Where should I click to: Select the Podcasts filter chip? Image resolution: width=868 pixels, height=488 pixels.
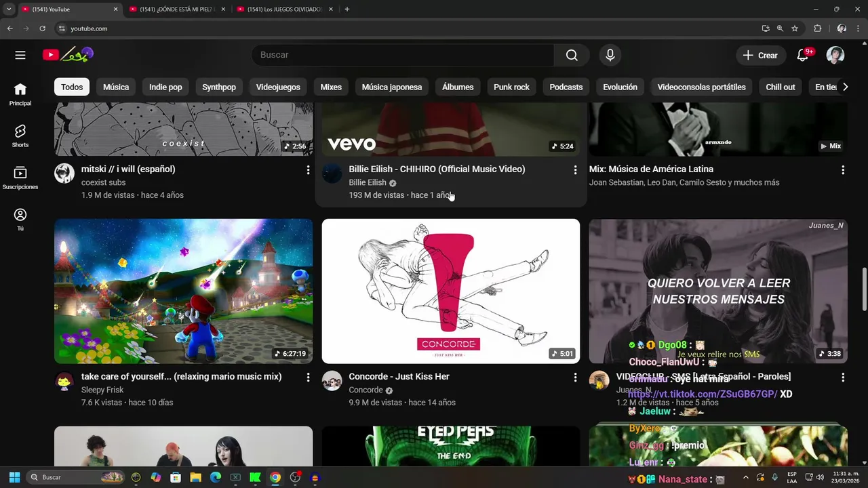(566, 87)
